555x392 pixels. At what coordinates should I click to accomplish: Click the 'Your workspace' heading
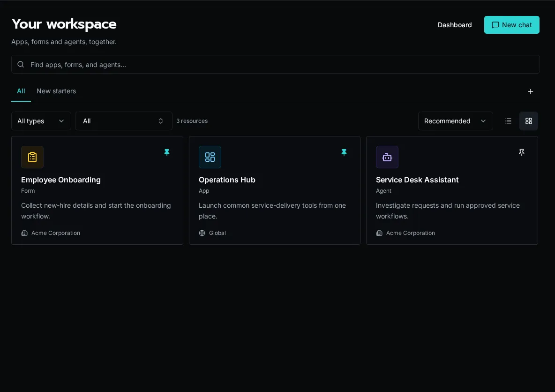[x=64, y=24]
